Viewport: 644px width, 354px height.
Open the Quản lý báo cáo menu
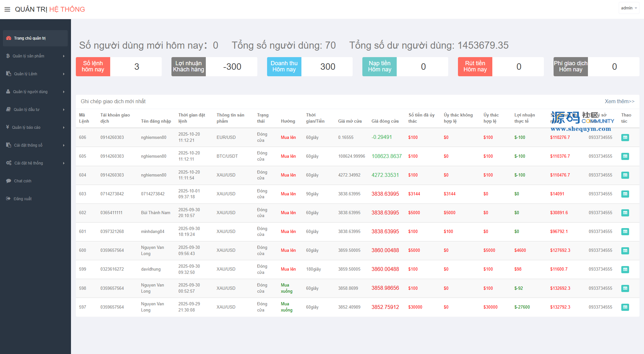[x=26, y=128]
